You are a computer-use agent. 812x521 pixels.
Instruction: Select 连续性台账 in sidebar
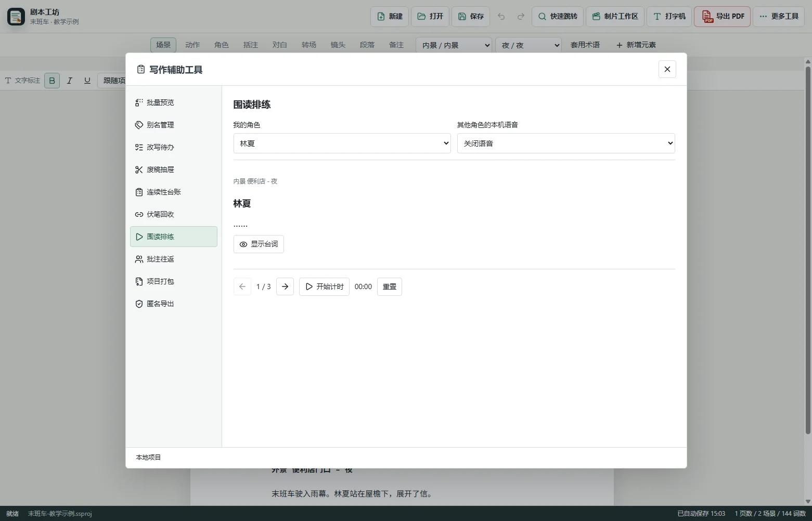click(173, 192)
